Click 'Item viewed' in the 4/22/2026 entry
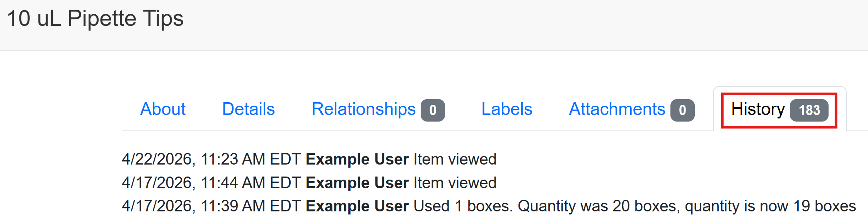This screenshot has height=223, width=868. tap(455, 159)
